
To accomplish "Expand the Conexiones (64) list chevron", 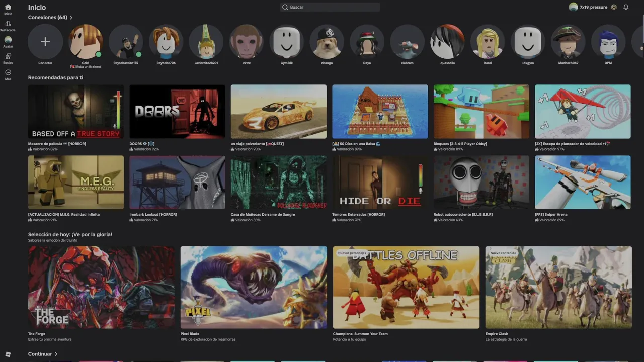I will pos(71,18).
